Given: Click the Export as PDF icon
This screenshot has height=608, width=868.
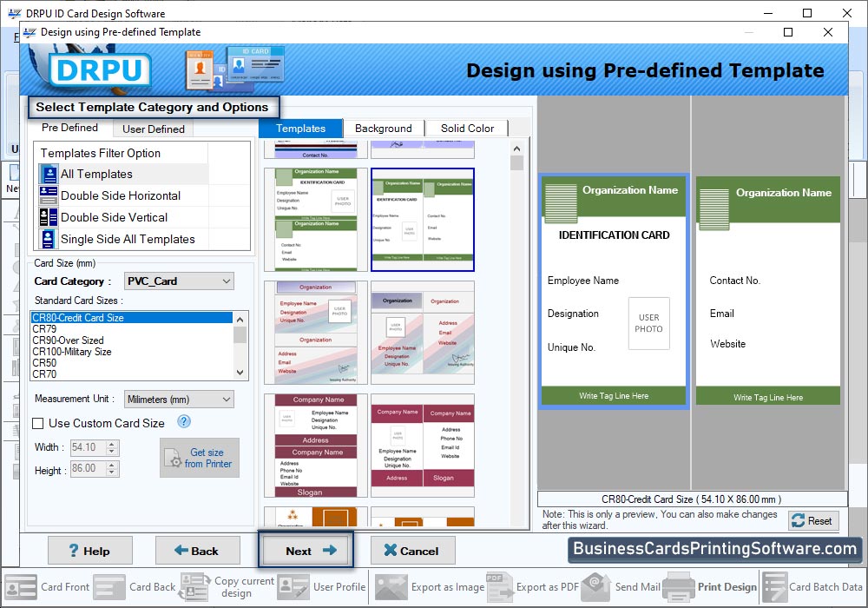Looking at the screenshot, I should (499, 587).
